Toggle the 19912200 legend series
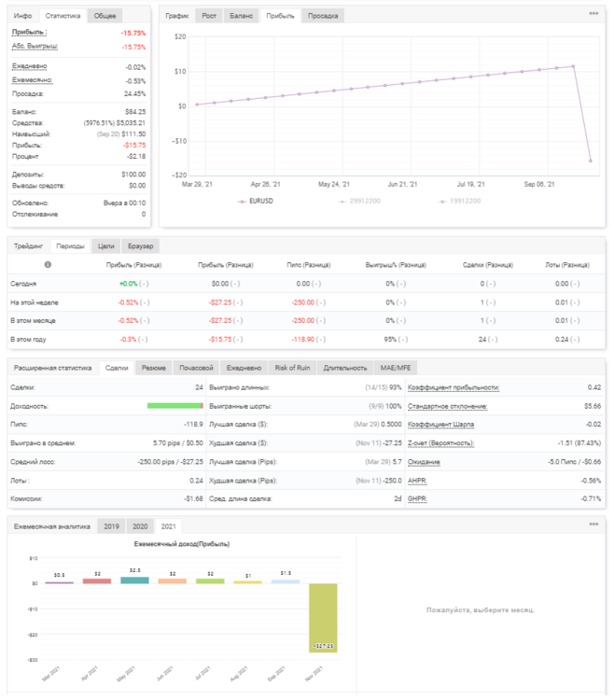The image size is (614, 700). point(460,201)
